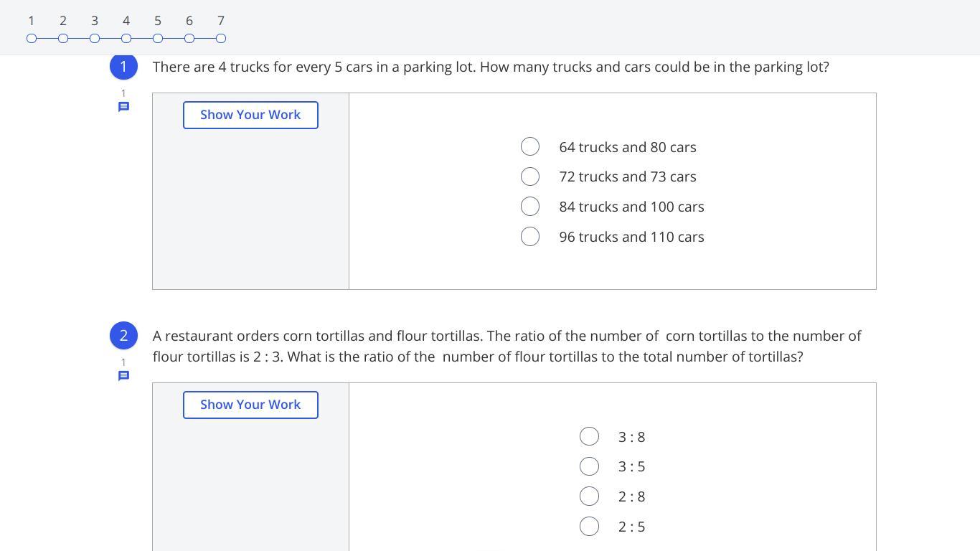Pick the 2 : 8 ratio option
980x551 pixels.
589,496
